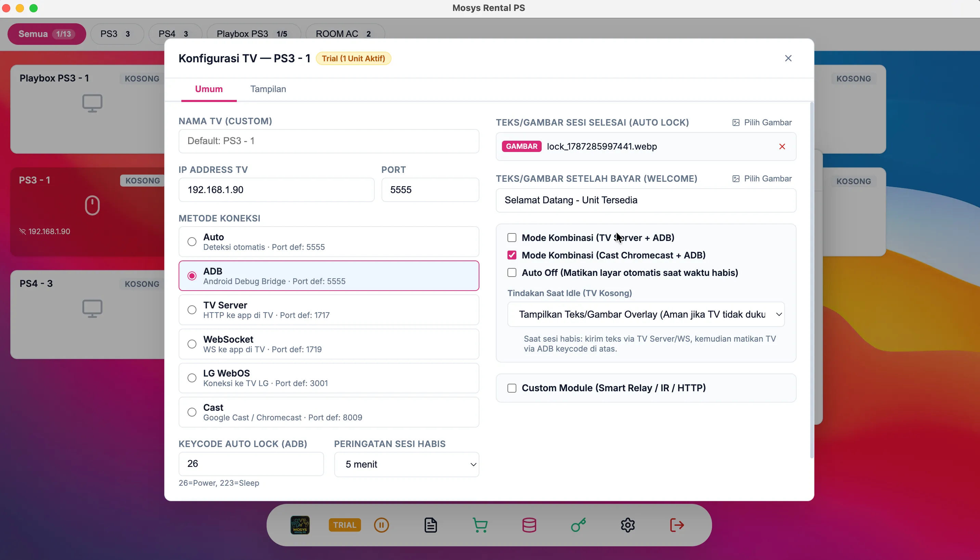This screenshot has width=980, height=560.
Task: Click Pilih Gambar for welcome image
Action: (x=762, y=178)
